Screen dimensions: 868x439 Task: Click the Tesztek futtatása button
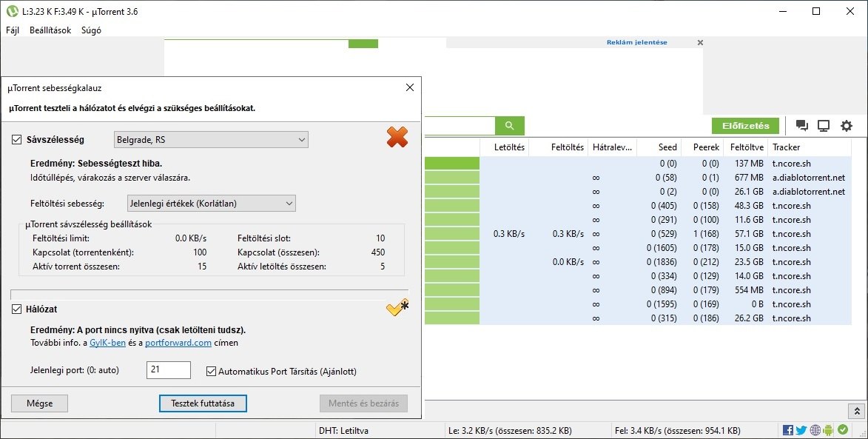203,403
